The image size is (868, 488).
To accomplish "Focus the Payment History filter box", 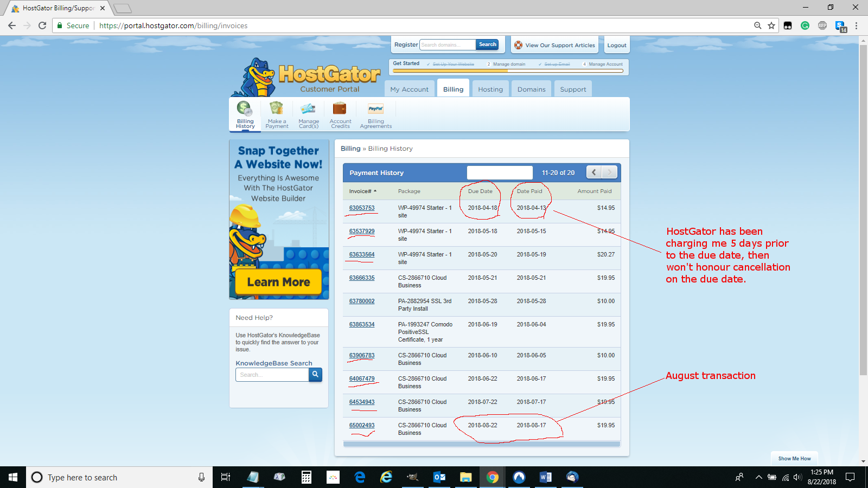I will (500, 172).
